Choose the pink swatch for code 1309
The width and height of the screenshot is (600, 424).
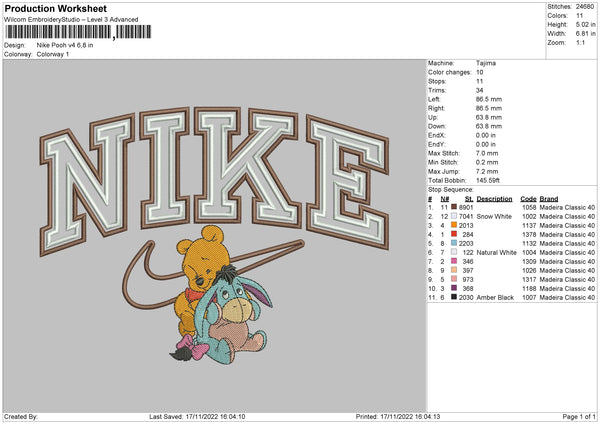click(454, 261)
